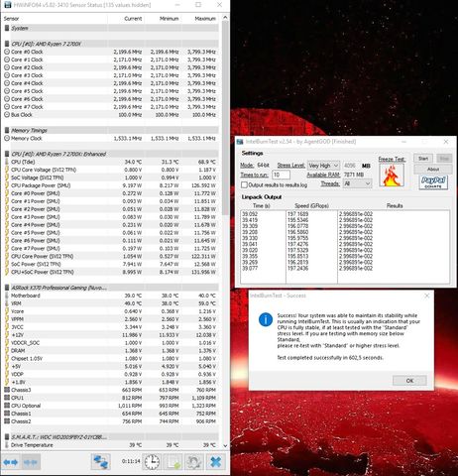
Task: Click the Motherboard temperature row icon
Action: click(7, 296)
